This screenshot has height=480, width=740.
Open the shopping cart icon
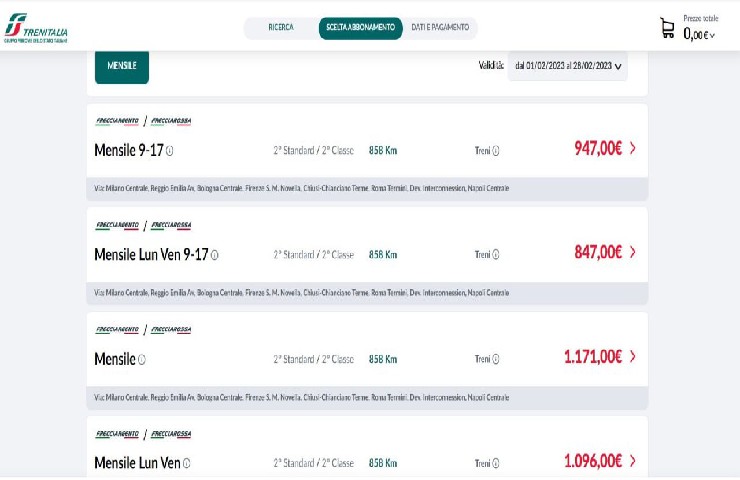pos(667,28)
